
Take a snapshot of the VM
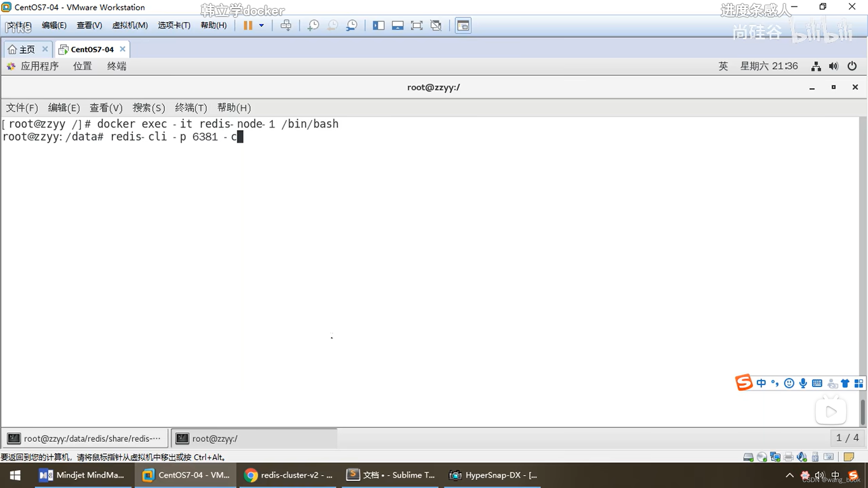tap(313, 25)
